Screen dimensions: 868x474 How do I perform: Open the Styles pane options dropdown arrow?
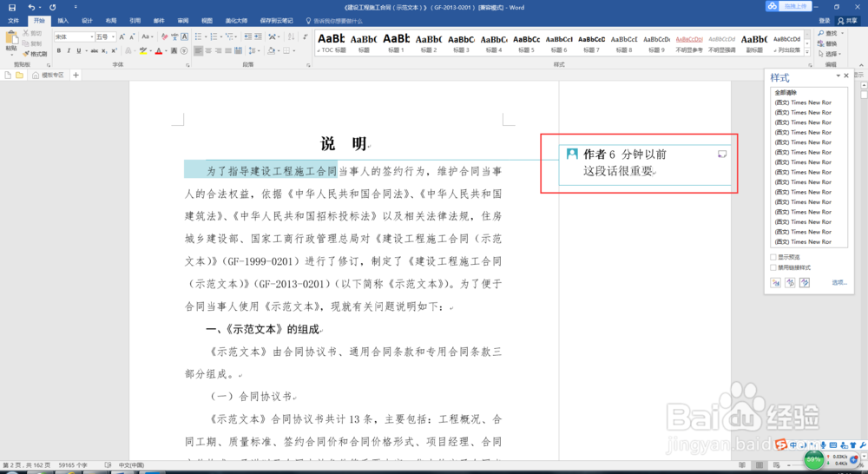click(838, 76)
